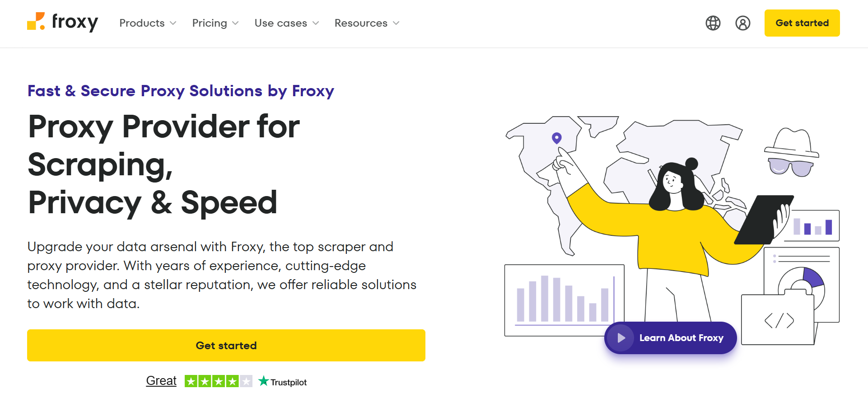Click the Get started button top right
The image size is (868, 412).
pyautogui.click(x=802, y=23)
